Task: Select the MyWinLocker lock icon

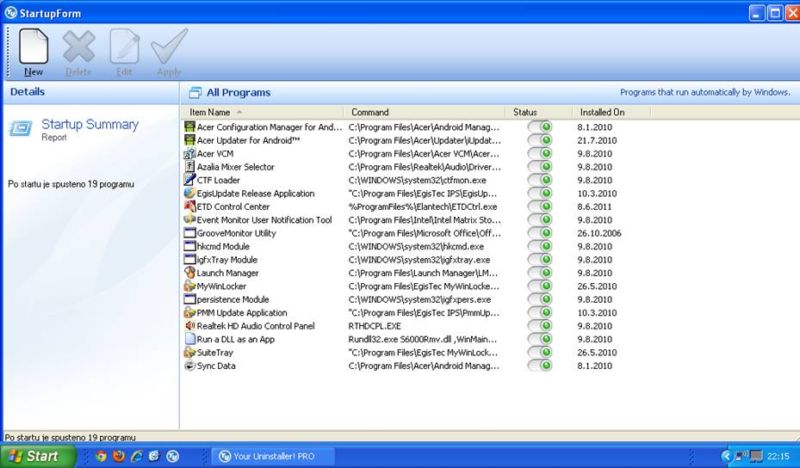Action: (190, 286)
